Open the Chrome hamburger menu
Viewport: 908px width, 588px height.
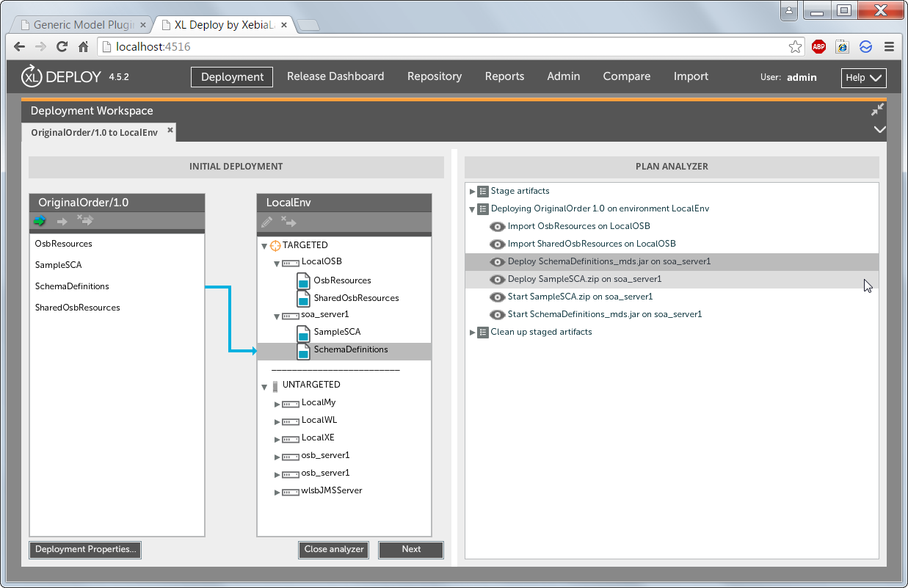coord(889,47)
